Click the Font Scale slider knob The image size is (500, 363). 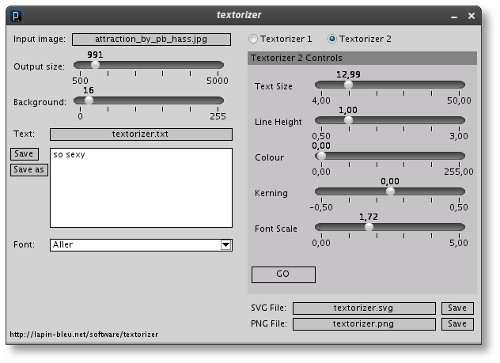pos(369,227)
